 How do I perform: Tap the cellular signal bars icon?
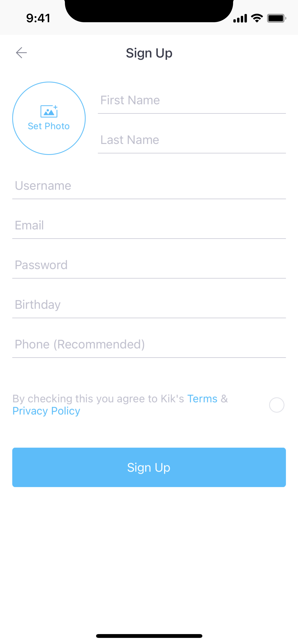click(x=240, y=18)
